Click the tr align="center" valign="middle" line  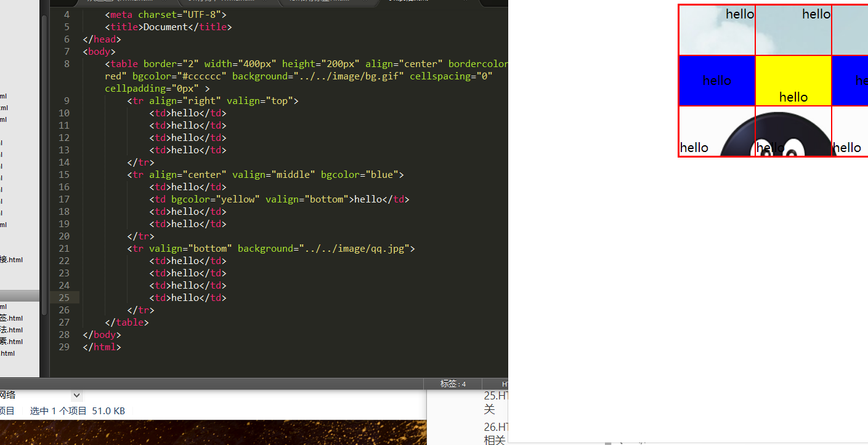point(266,175)
